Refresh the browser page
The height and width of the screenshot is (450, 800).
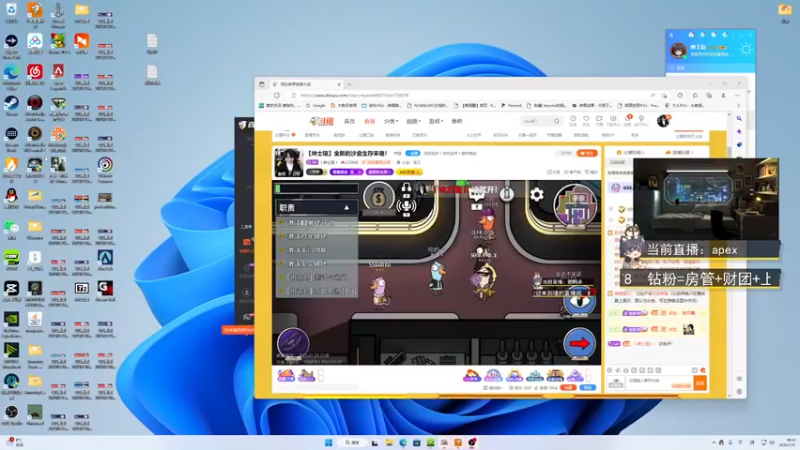point(277,95)
